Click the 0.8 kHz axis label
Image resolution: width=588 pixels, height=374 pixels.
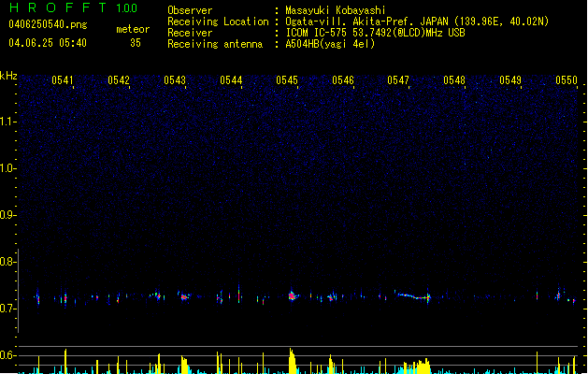tap(7, 262)
